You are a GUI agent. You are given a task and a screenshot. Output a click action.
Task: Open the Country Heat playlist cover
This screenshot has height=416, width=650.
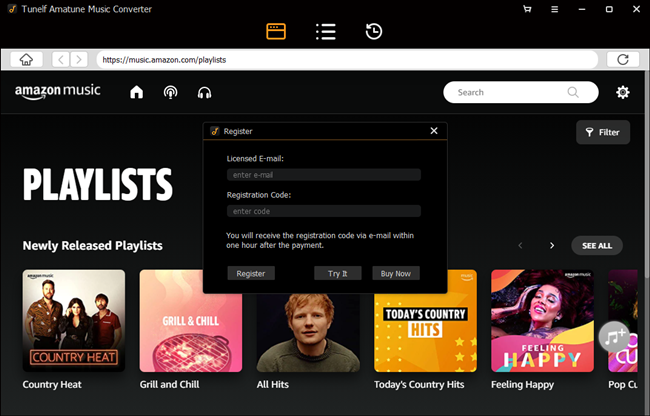(74, 321)
